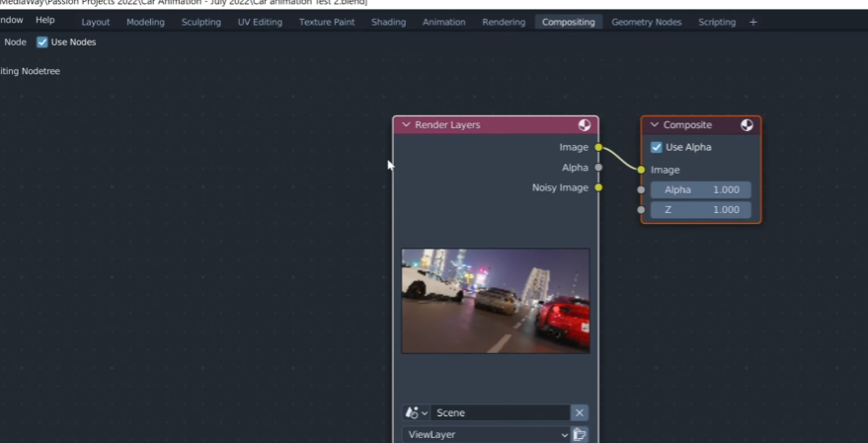Screen dimensions: 868x443
Task: Switch to the Shading workspace tab
Action: 389,22
